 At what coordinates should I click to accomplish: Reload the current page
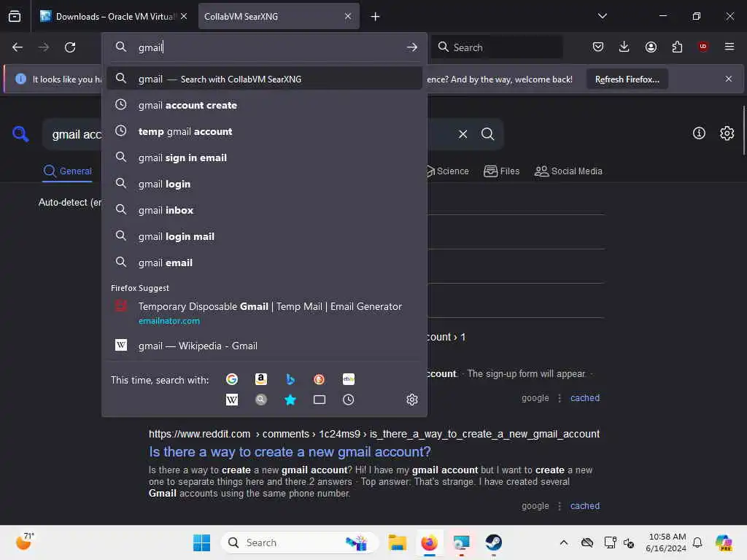70,47
